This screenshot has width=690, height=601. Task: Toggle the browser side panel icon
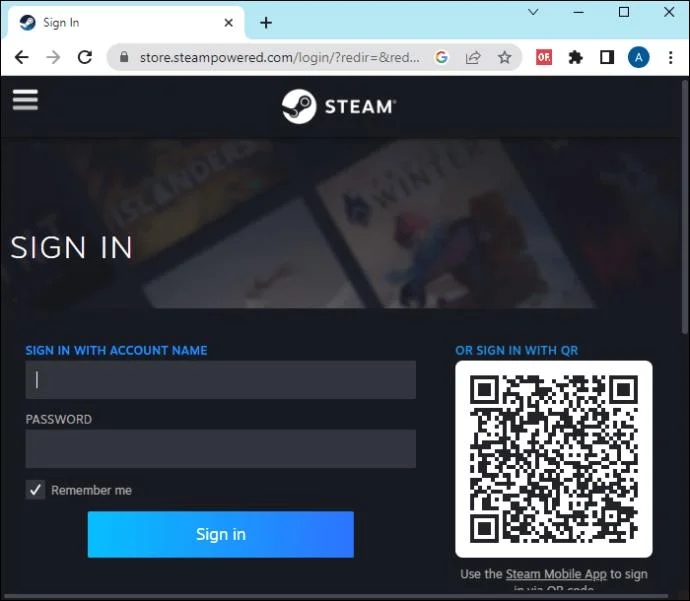point(607,57)
